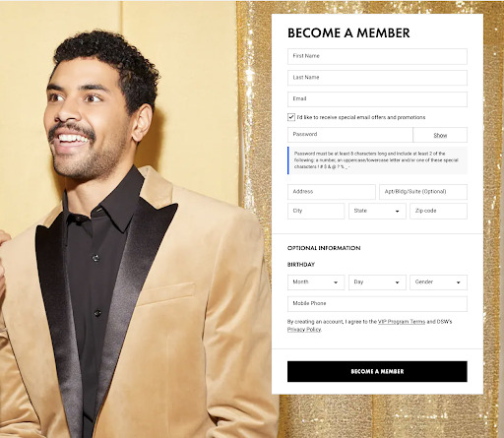Click the State dropdown arrow icon
Image resolution: width=504 pixels, height=438 pixels.
(x=397, y=212)
